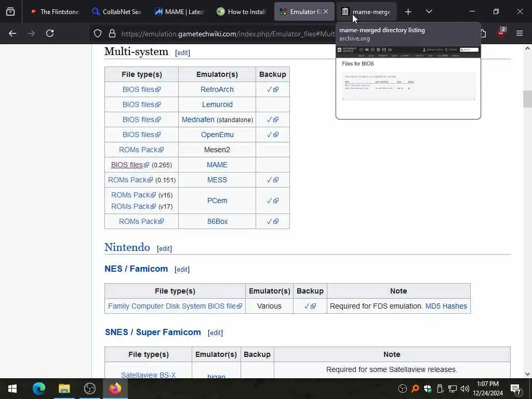Open BIOS files (0.265) link for MAME

coord(130,165)
